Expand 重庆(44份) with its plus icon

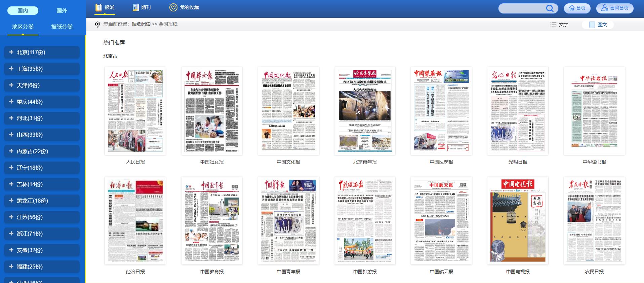[11, 102]
